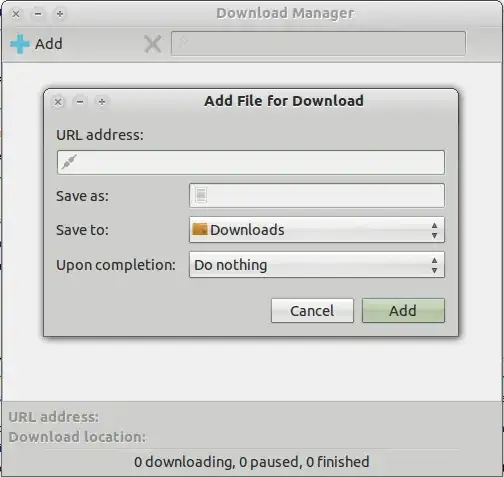Click the bottom panel 'URL address:' label
The image size is (504, 477).
54,417
